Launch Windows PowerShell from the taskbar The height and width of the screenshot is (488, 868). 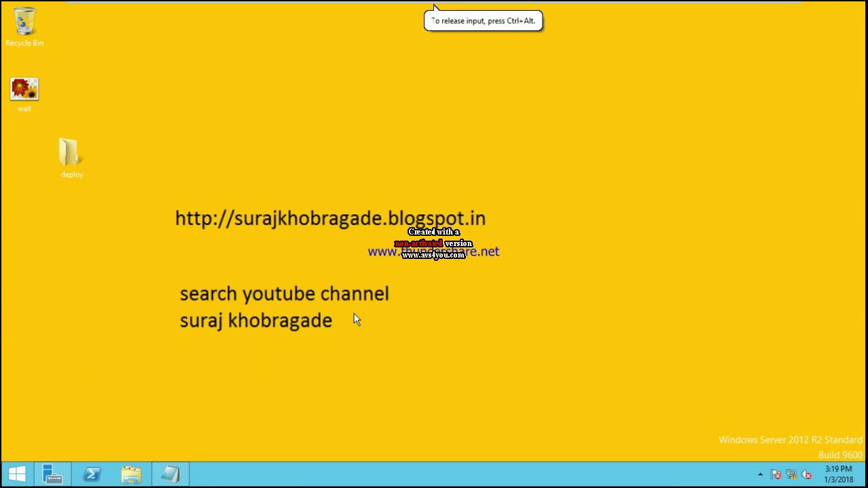point(92,474)
